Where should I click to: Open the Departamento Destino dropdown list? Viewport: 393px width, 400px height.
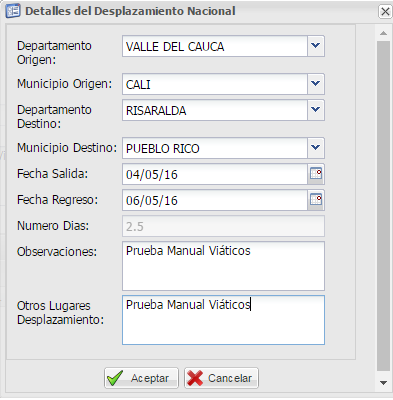(316, 110)
